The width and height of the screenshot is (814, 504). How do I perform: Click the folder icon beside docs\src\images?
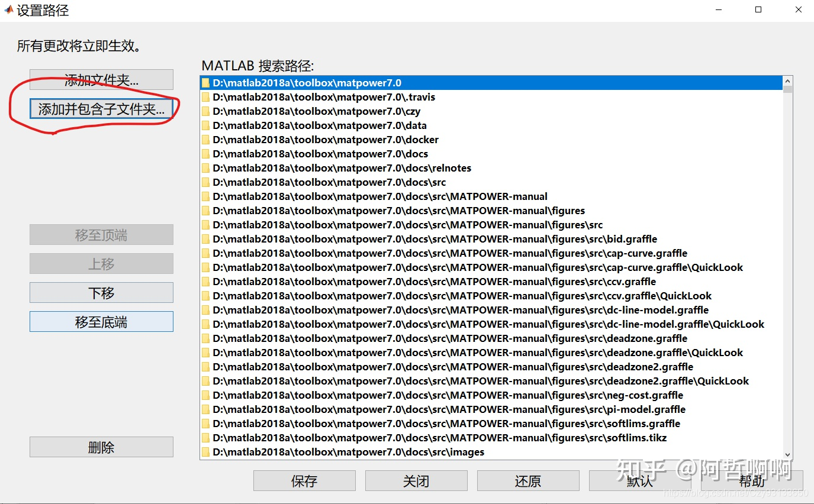tap(205, 451)
